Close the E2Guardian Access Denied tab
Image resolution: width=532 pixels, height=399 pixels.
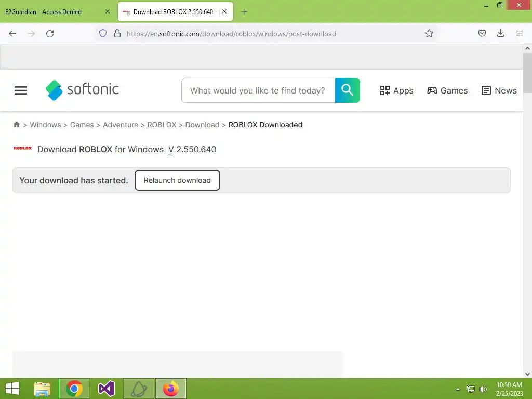[x=108, y=11]
